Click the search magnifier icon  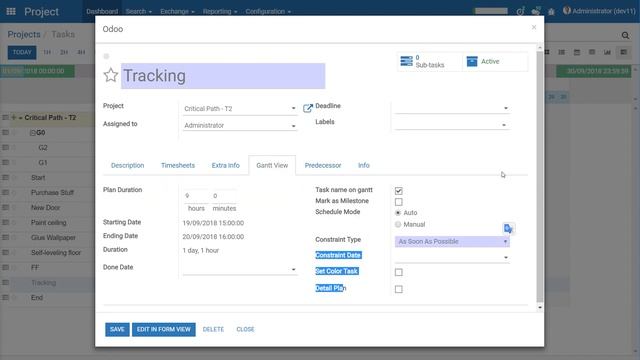625,36
